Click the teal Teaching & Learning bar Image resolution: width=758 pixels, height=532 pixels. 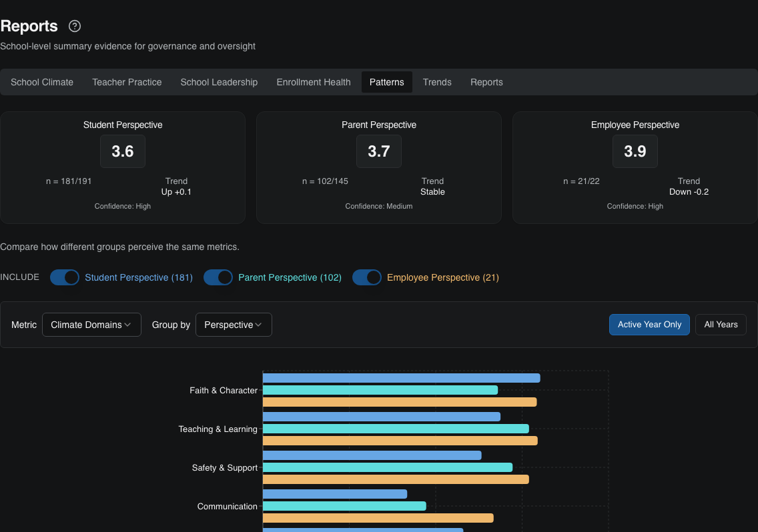coord(396,429)
